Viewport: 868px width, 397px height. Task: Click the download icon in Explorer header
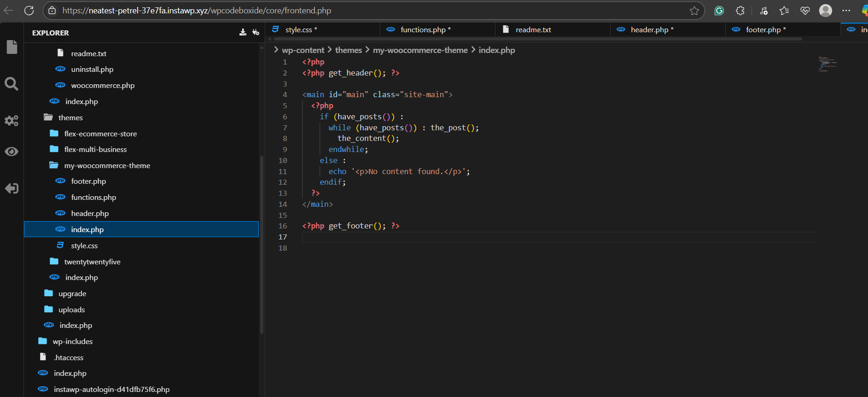pos(243,32)
